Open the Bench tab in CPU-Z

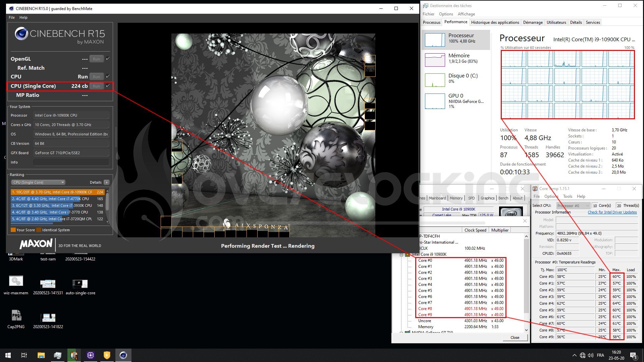[x=503, y=198]
